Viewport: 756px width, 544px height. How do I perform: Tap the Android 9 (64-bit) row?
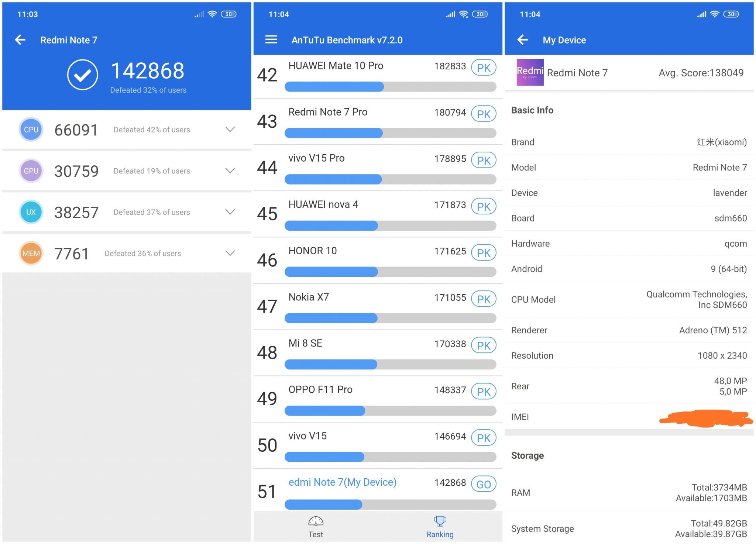click(629, 269)
